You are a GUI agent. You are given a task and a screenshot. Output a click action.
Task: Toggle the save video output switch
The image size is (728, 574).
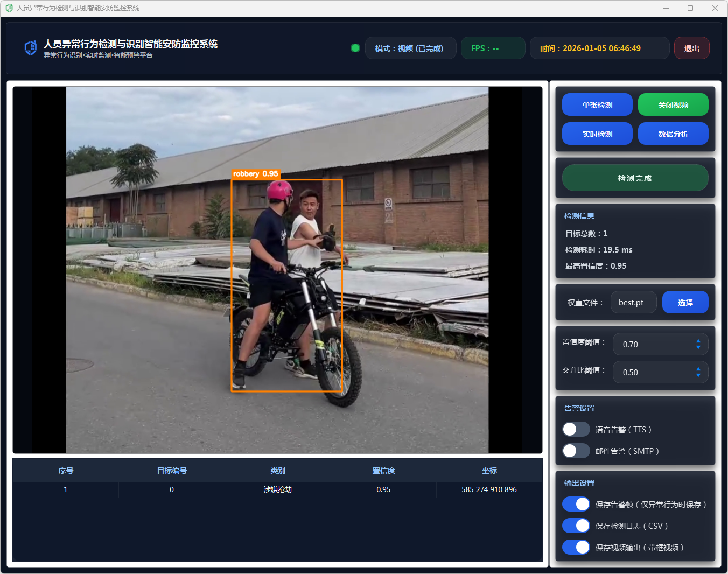tap(576, 547)
